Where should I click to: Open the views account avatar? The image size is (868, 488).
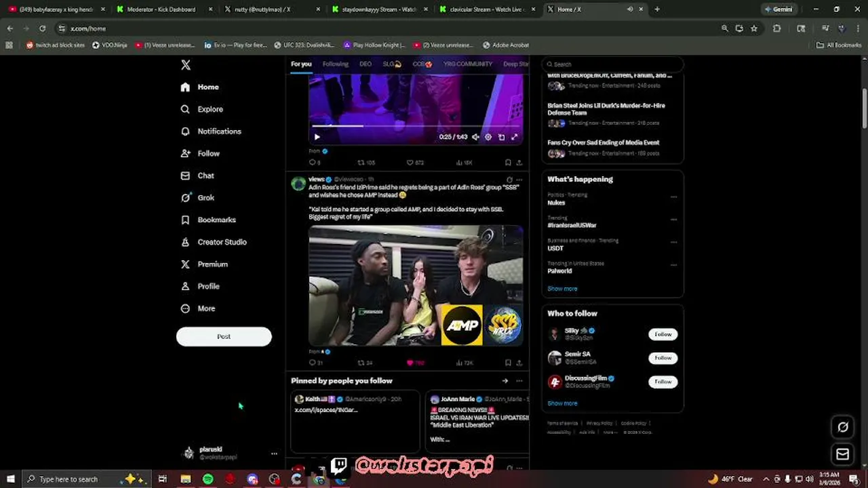click(x=298, y=184)
